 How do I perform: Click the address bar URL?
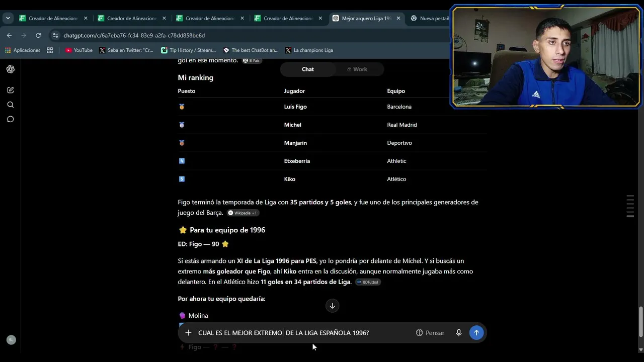[134, 36]
